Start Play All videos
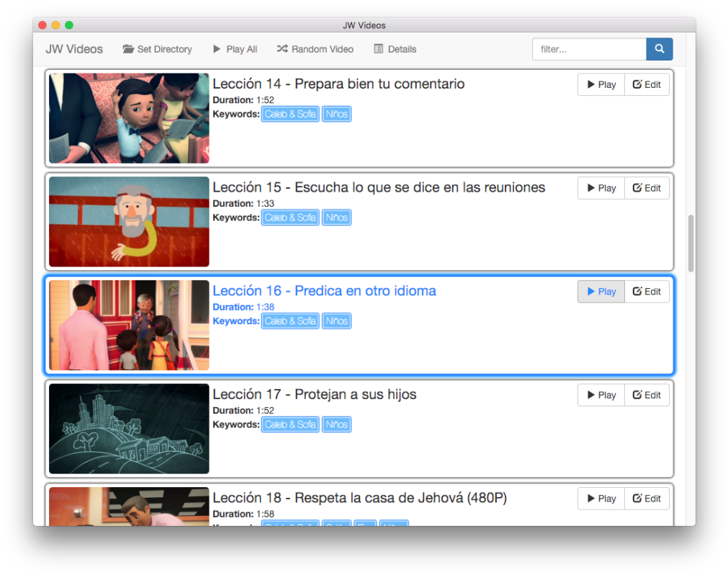Viewport: 728px width, 575px height. tap(235, 49)
